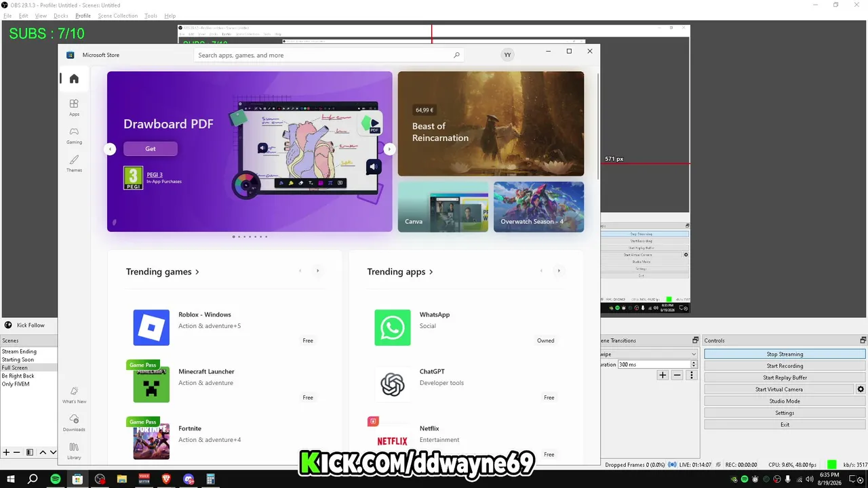The height and width of the screenshot is (488, 868).
Task: Open Downloads in Microsoft Store sidebar
Action: 74,423
